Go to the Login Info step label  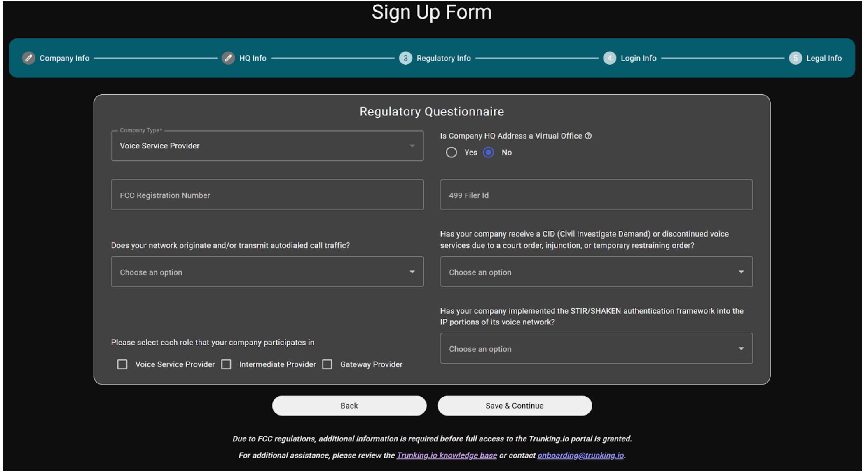coord(638,58)
